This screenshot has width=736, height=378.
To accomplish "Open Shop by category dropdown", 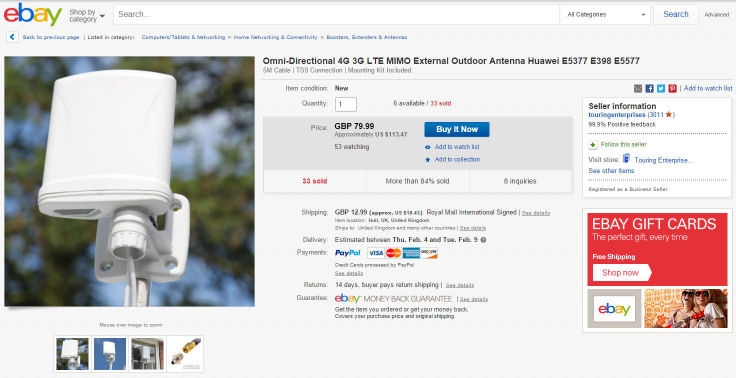I will 87,15.
